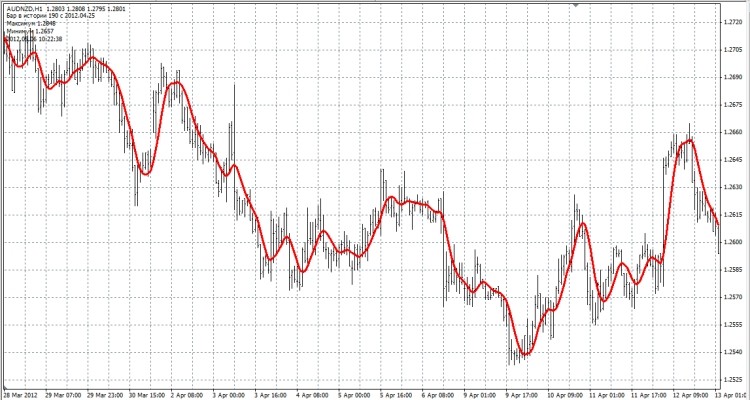Click the '9 Apr 17:00' time label

pyautogui.click(x=520, y=394)
